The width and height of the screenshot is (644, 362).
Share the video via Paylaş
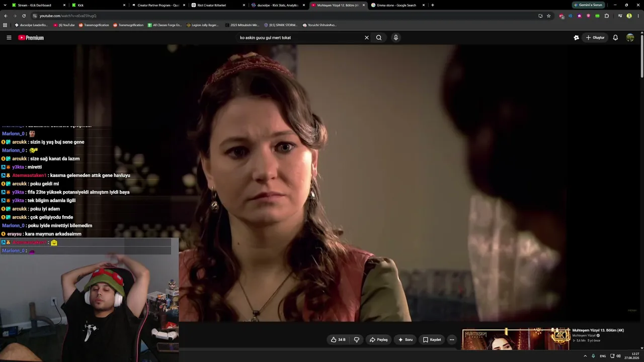pos(378,340)
